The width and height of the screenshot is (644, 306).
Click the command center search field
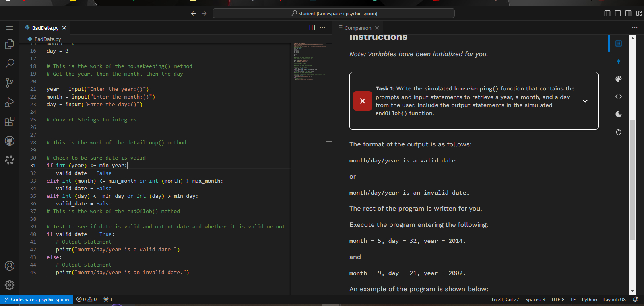[x=334, y=14]
